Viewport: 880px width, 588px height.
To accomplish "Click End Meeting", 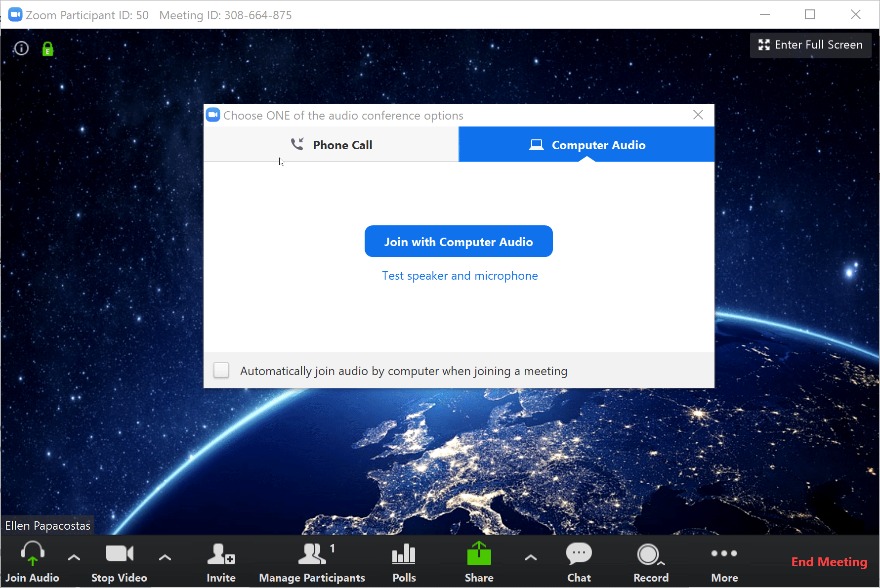I will (829, 562).
